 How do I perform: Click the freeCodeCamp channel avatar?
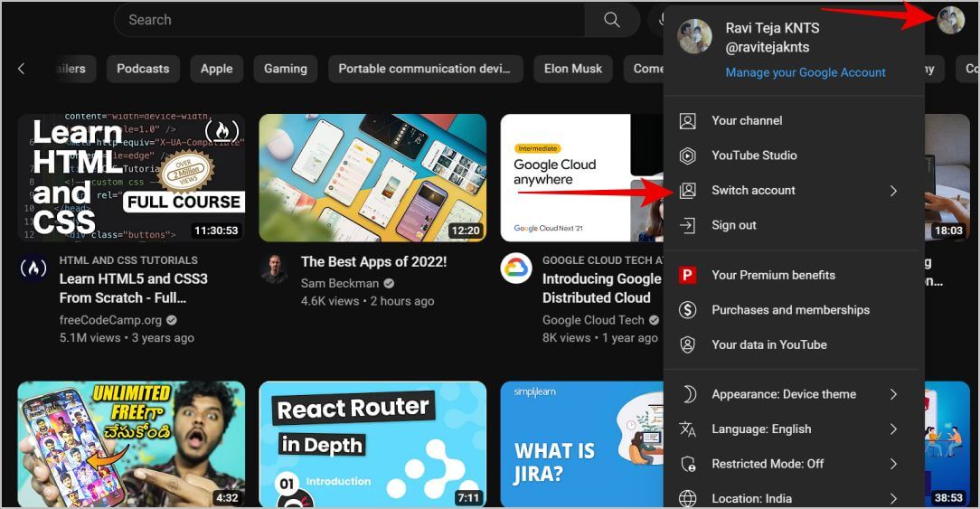[33, 269]
